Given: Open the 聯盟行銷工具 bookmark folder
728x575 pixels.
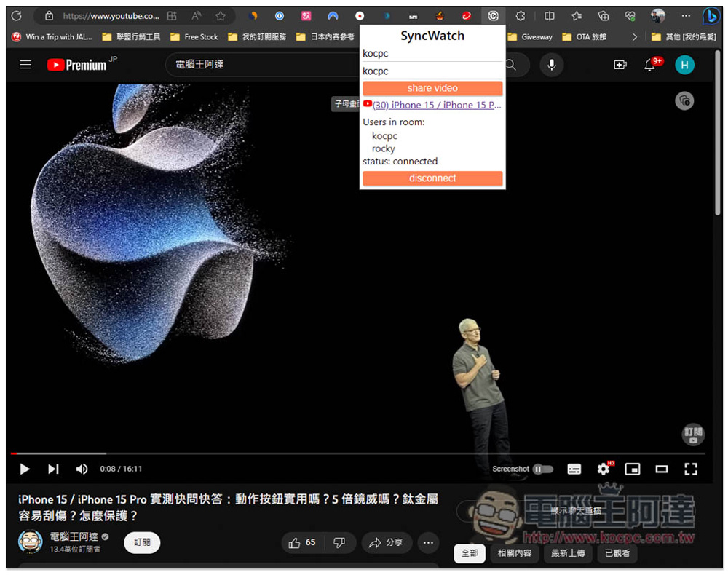Looking at the screenshot, I should tap(131, 36).
